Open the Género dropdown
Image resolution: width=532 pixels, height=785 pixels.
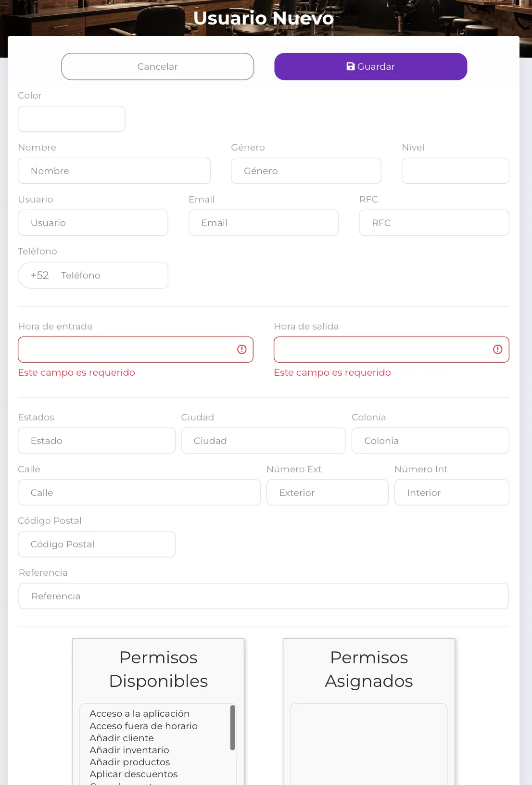[306, 171]
